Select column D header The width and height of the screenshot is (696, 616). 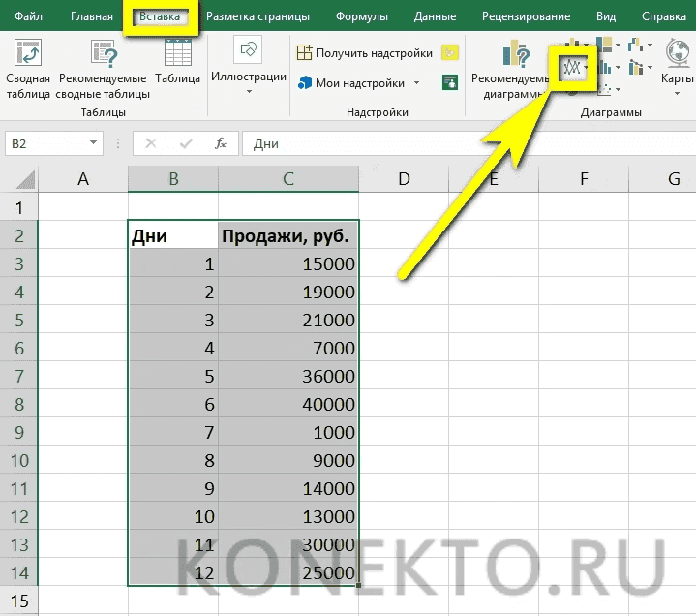[404, 178]
